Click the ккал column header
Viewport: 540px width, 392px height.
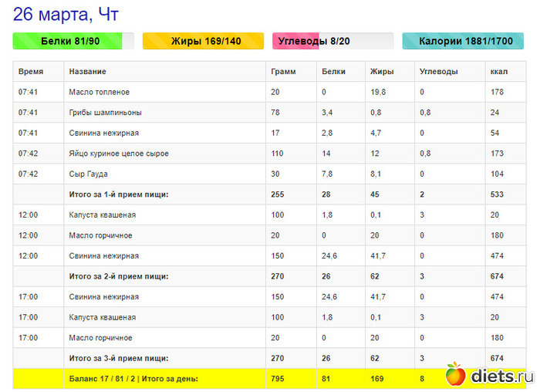click(x=498, y=72)
